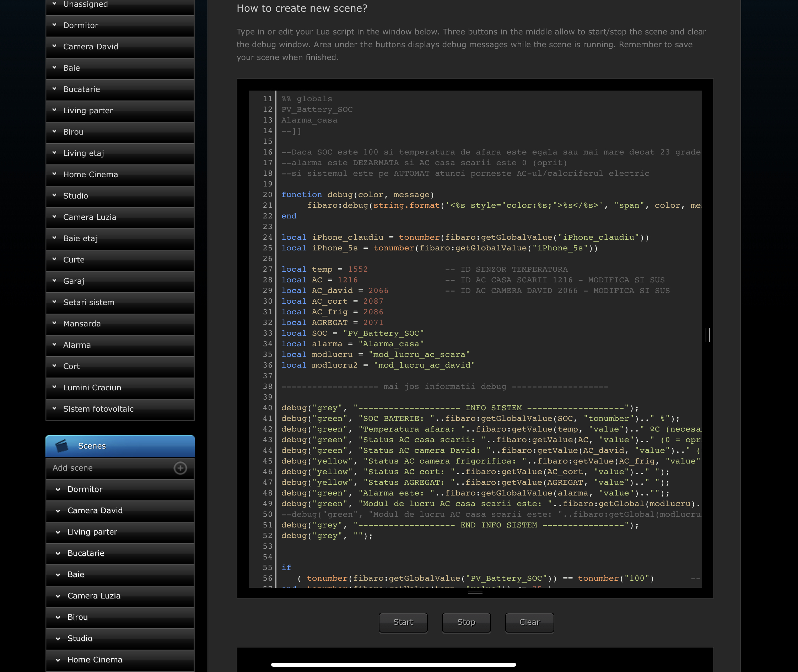Click 'PV_Battery_SOC' on line 12
The height and width of the screenshot is (672, 798).
[317, 109]
